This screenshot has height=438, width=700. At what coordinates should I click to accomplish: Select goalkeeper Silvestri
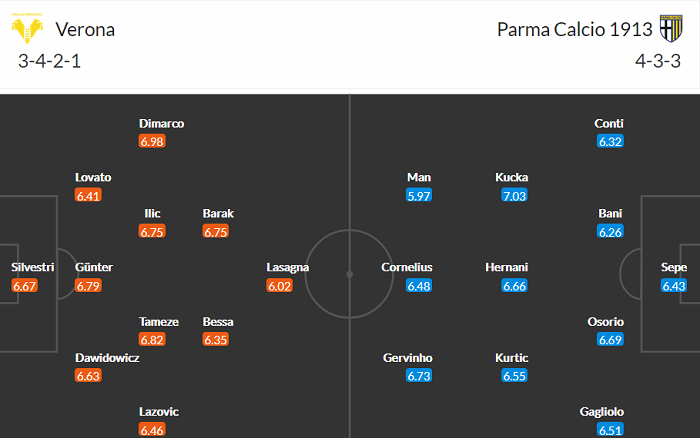(x=33, y=267)
